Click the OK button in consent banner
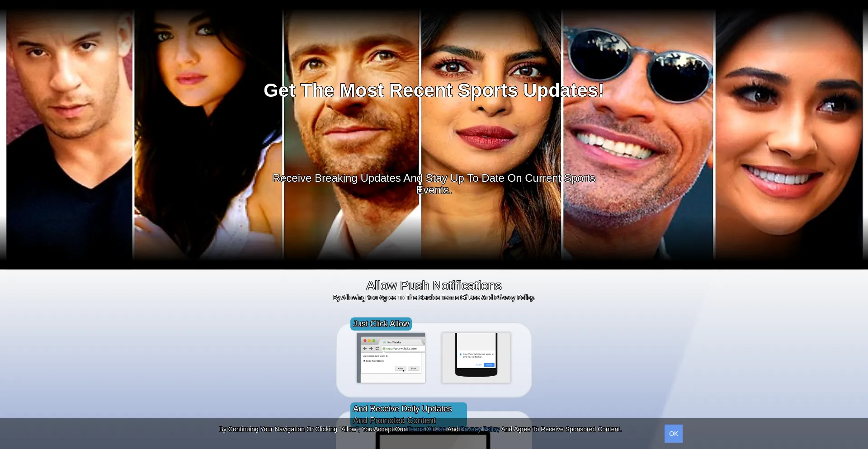The image size is (868, 449). 673,434
